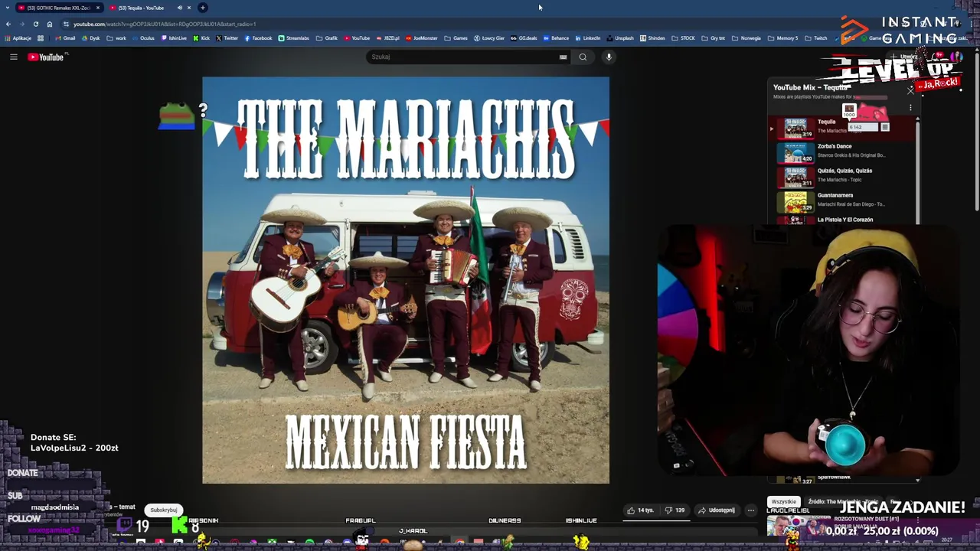Open the Gmail bookmark
980x551 pixels.
pos(65,38)
